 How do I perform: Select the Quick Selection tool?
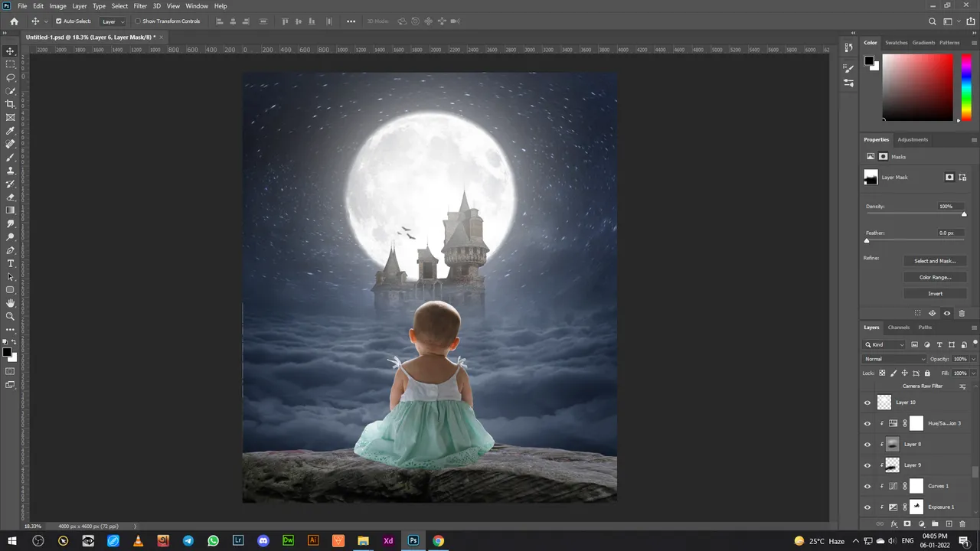(11, 91)
